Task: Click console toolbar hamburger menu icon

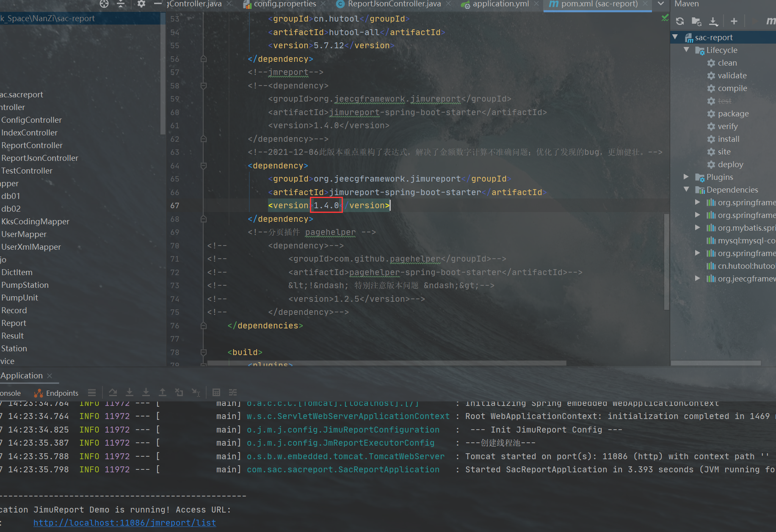Action: 92,392
